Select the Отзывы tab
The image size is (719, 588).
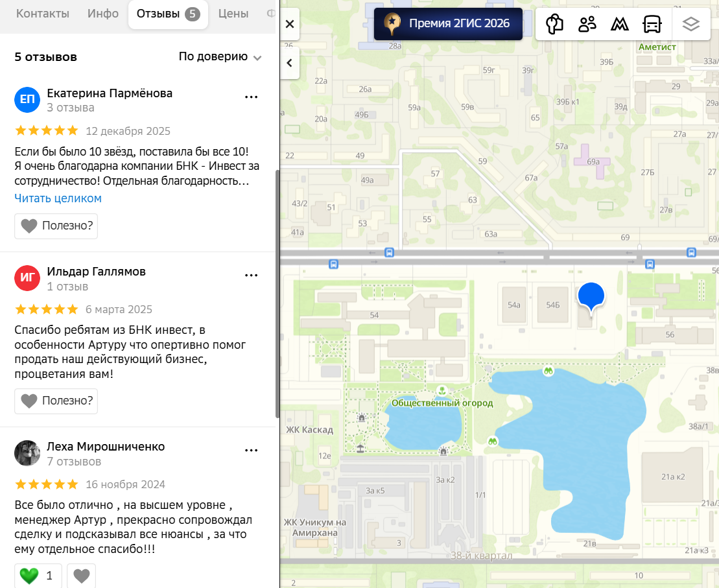pyautogui.click(x=168, y=14)
